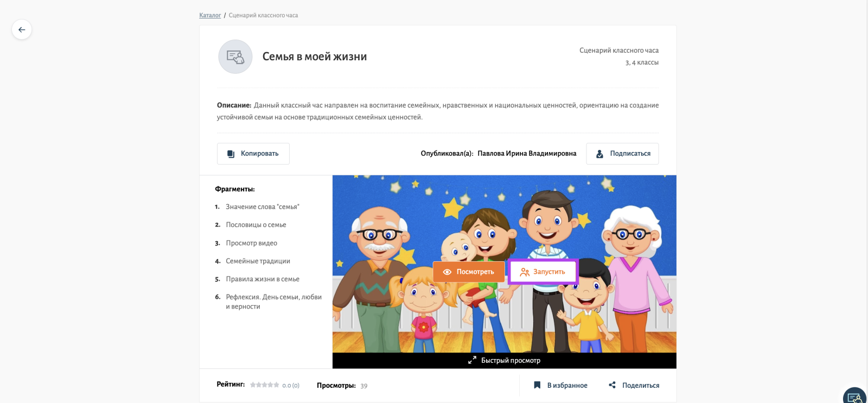Select fragment Значение слова "семья"
The height and width of the screenshot is (403, 868).
(263, 207)
